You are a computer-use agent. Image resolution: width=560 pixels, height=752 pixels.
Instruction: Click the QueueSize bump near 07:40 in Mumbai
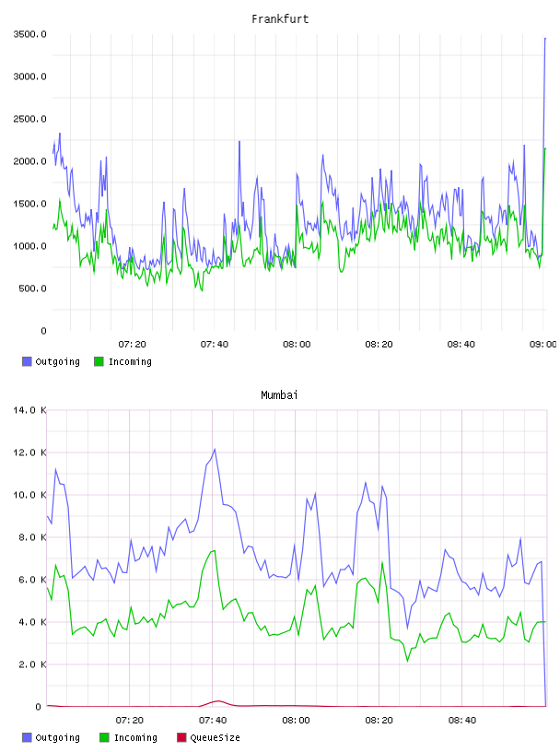coord(217,701)
